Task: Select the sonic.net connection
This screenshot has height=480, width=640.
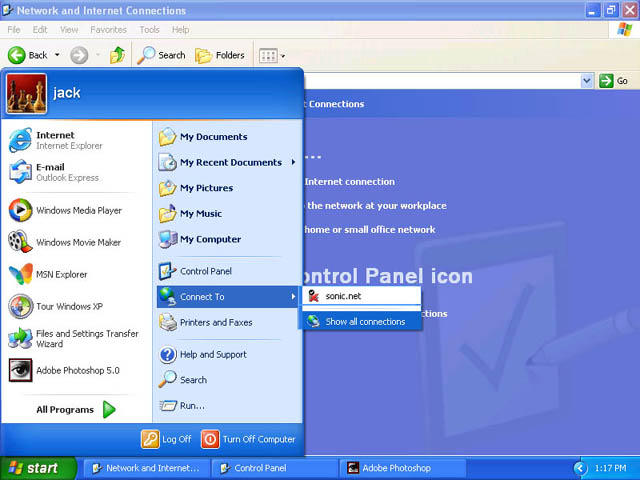Action: 361,296
